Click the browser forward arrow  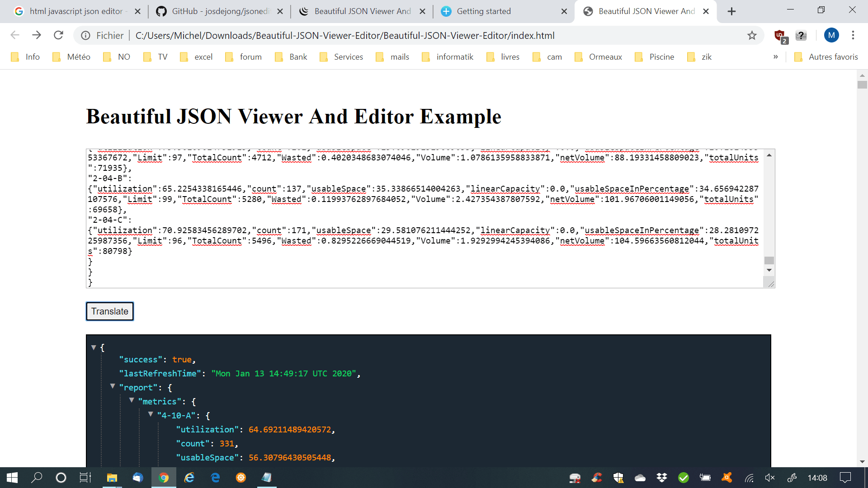coord(37,35)
